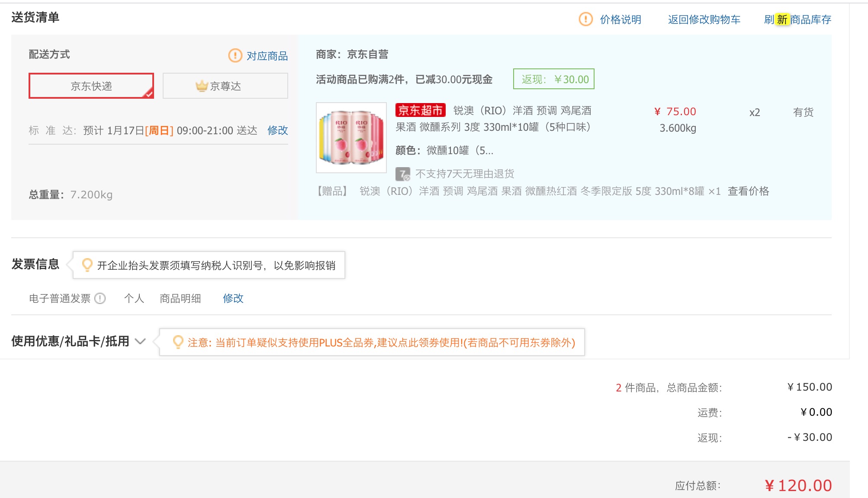Expand 使用优惠/礼品卡/抵用 chevron
868x498 pixels.
(x=140, y=341)
